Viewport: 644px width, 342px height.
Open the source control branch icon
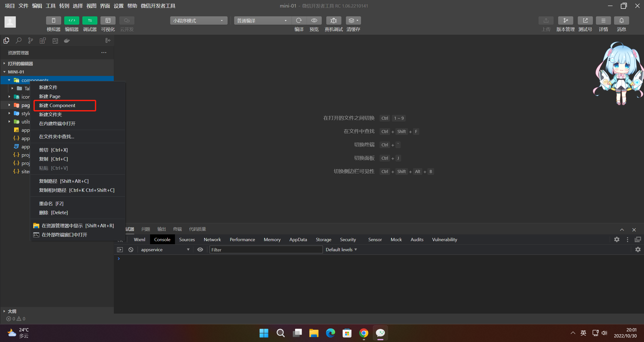[x=30, y=40]
